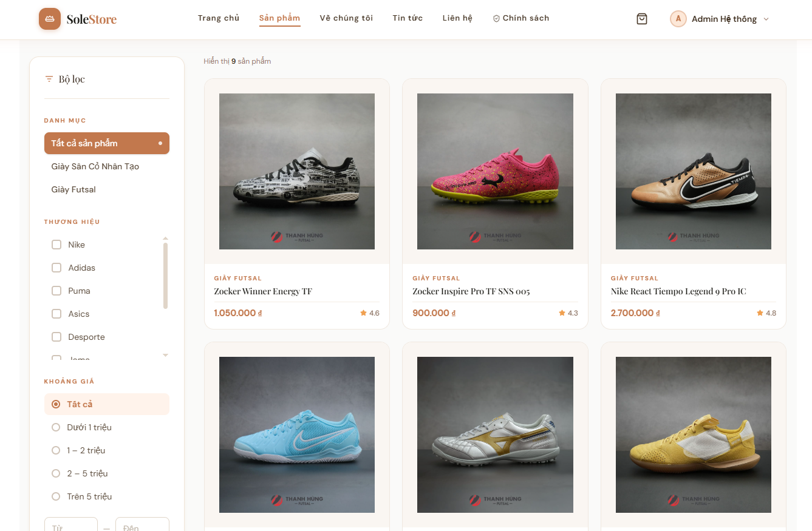Tick the Asics checkbox
The height and width of the screenshot is (531, 812).
pos(56,314)
